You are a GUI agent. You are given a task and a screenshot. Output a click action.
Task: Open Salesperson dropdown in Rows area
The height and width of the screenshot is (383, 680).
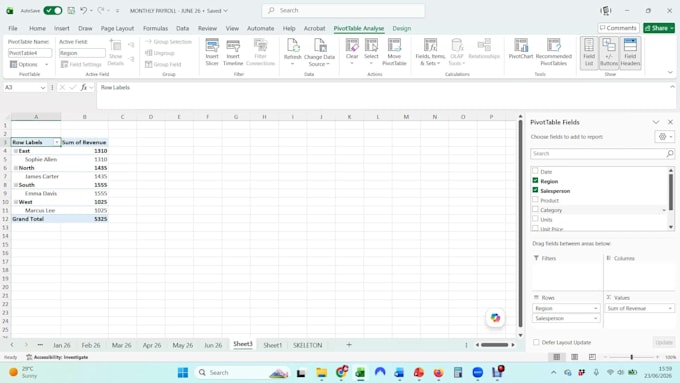595,318
